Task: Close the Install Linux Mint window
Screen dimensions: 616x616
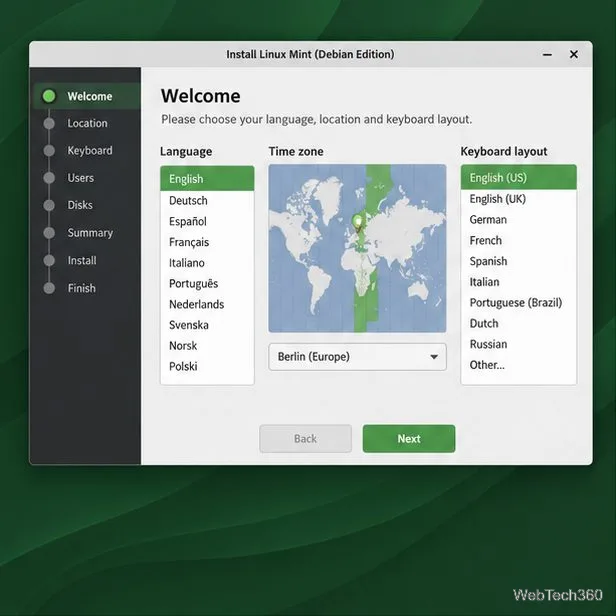Action: pyautogui.click(x=574, y=54)
